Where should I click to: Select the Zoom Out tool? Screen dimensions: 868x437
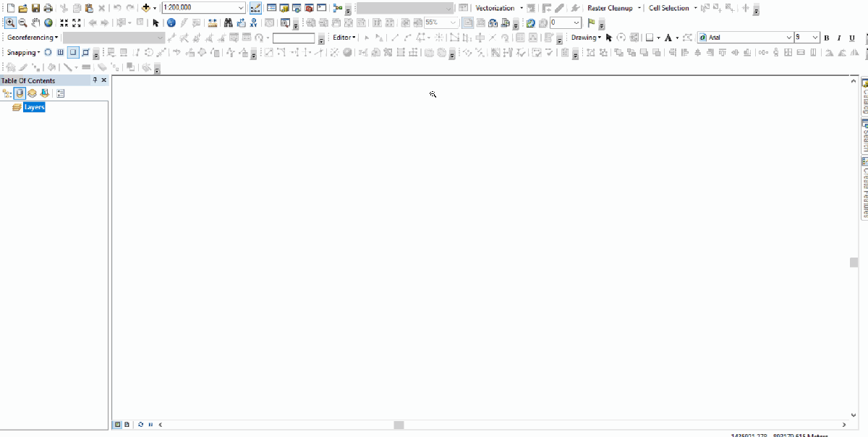(22, 22)
